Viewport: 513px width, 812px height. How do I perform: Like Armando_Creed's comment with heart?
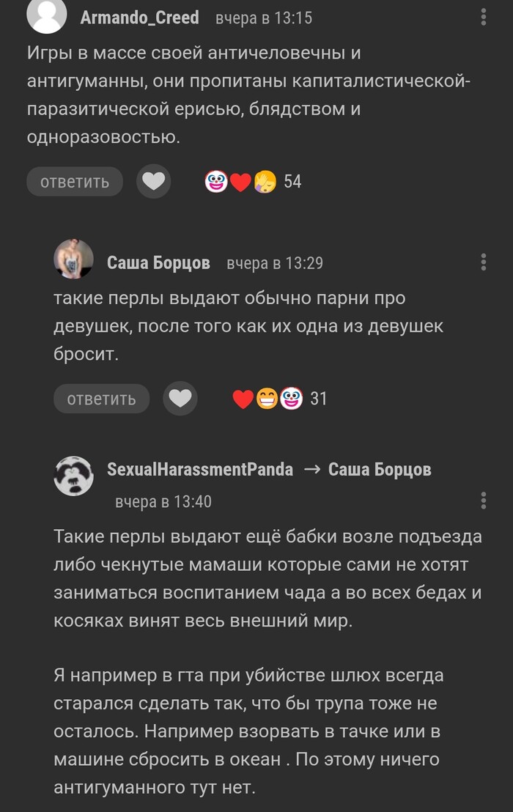pos(153,182)
